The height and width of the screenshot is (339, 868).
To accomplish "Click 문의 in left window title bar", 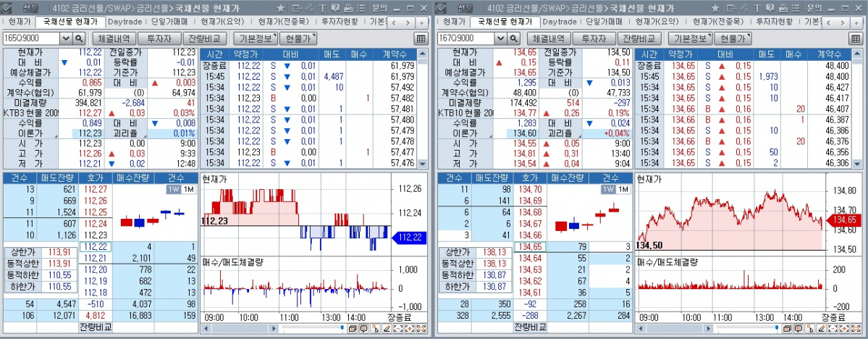I will point(379,8).
